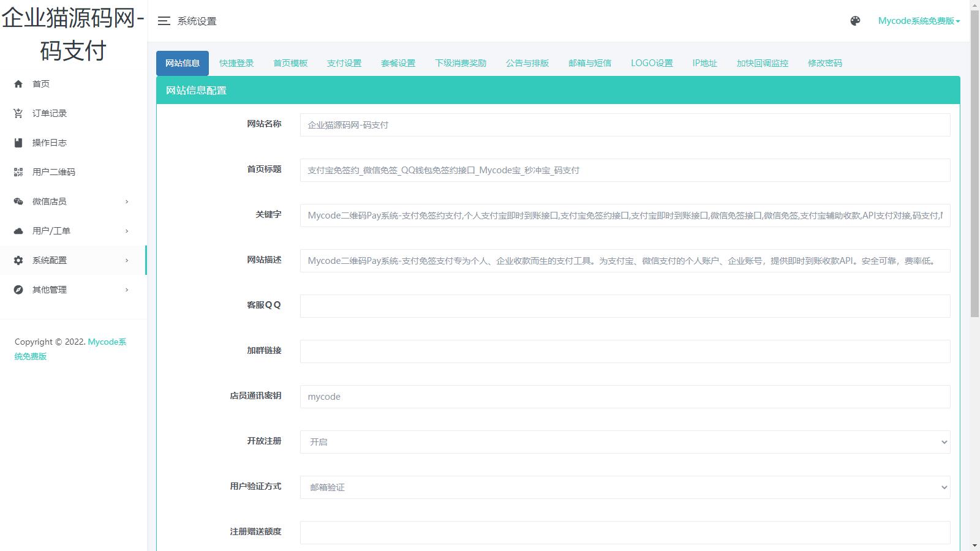Switch to the 支付设置 tab
980x551 pixels.
(344, 63)
